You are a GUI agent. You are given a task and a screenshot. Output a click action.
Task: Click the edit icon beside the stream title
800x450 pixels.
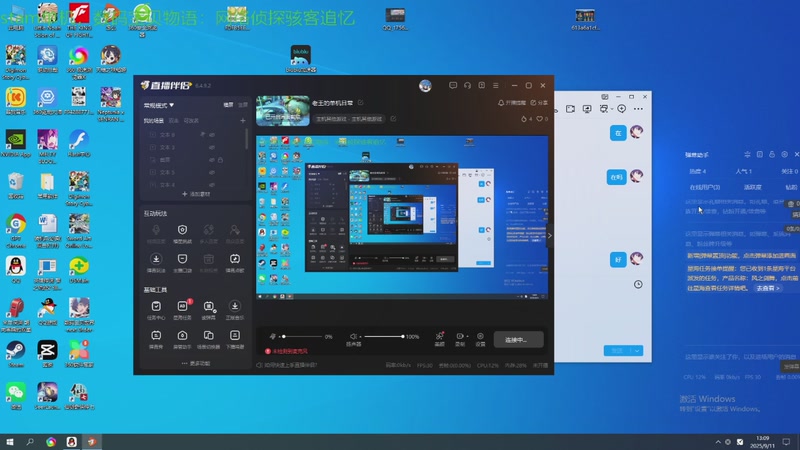click(360, 103)
